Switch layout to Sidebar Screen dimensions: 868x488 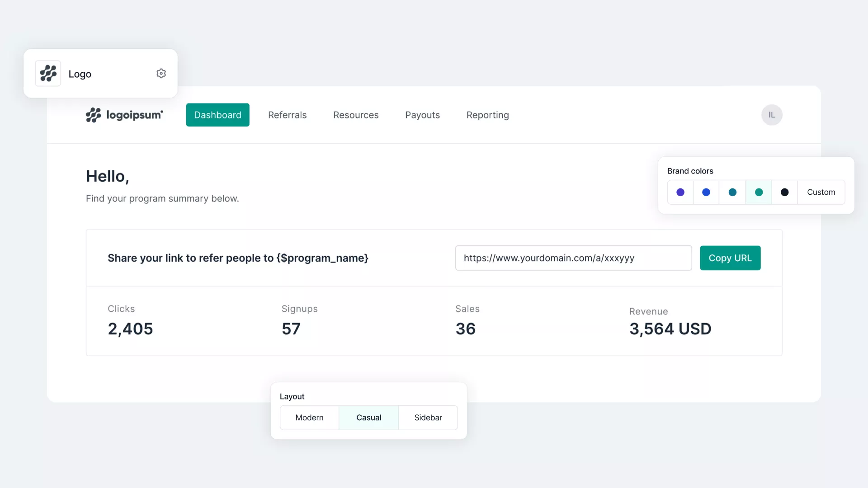click(x=428, y=418)
